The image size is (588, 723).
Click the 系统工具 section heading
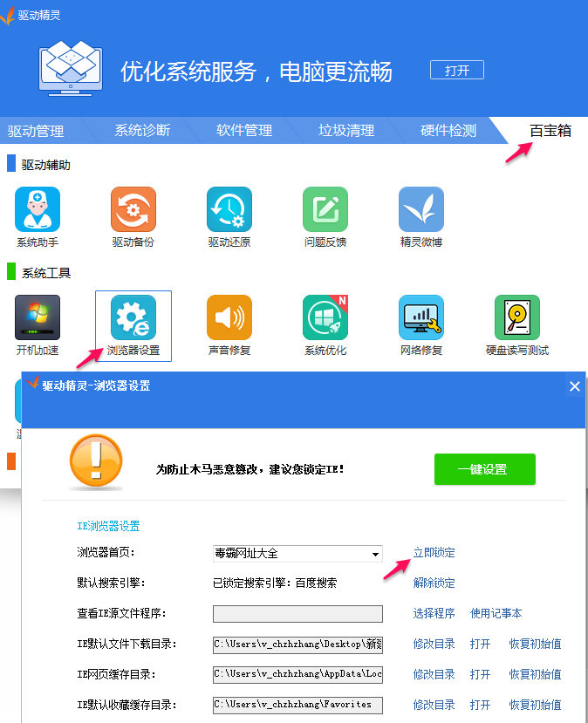[46, 273]
